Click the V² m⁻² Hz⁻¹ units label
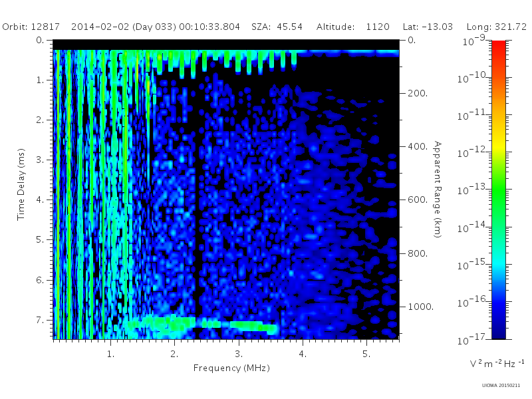Screen dimensions: 532x399 pyautogui.click(x=497, y=363)
